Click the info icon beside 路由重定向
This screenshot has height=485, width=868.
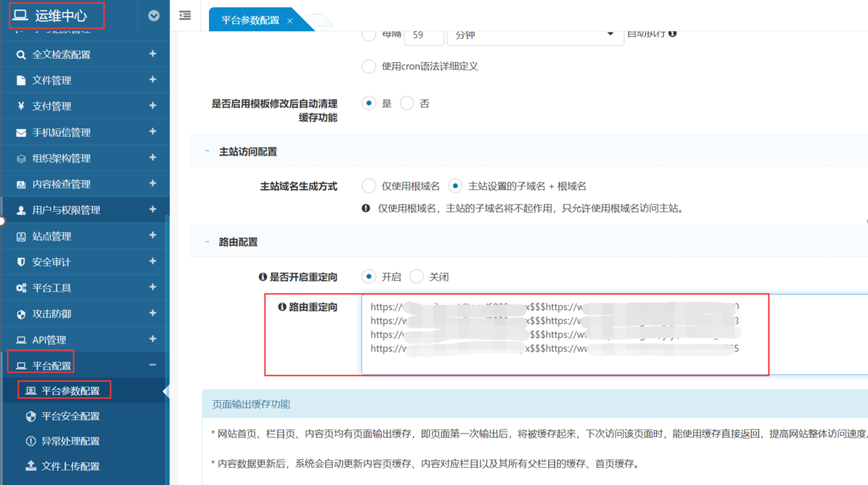[x=282, y=307]
